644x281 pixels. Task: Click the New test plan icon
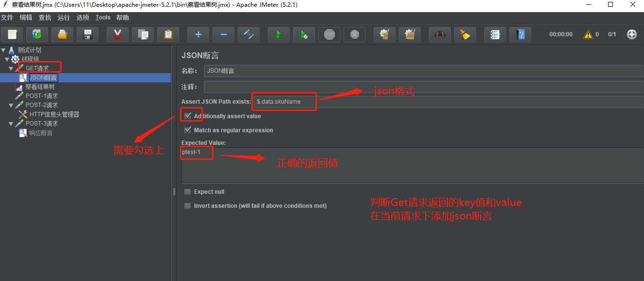click(12, 34)
